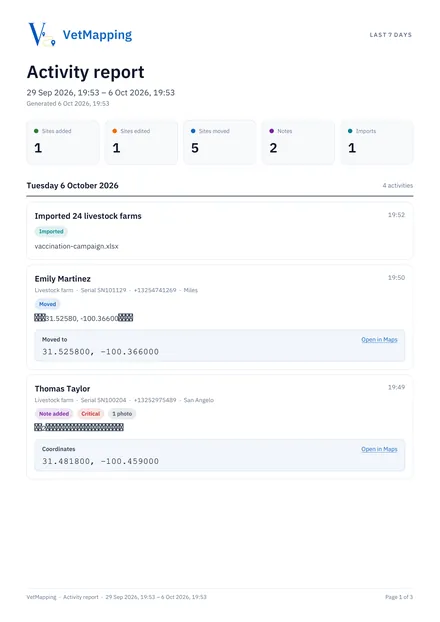Click the Moved to label
Viewport: 440px width, 622px height.
pyautogui.click(x=55, y=340)
